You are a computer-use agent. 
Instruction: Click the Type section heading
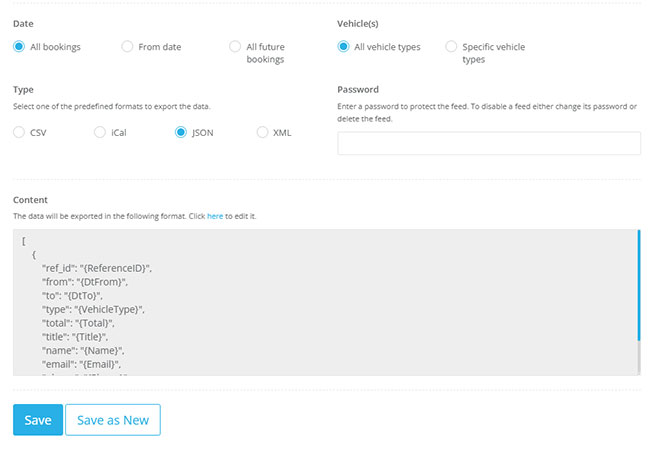[23, 90]
